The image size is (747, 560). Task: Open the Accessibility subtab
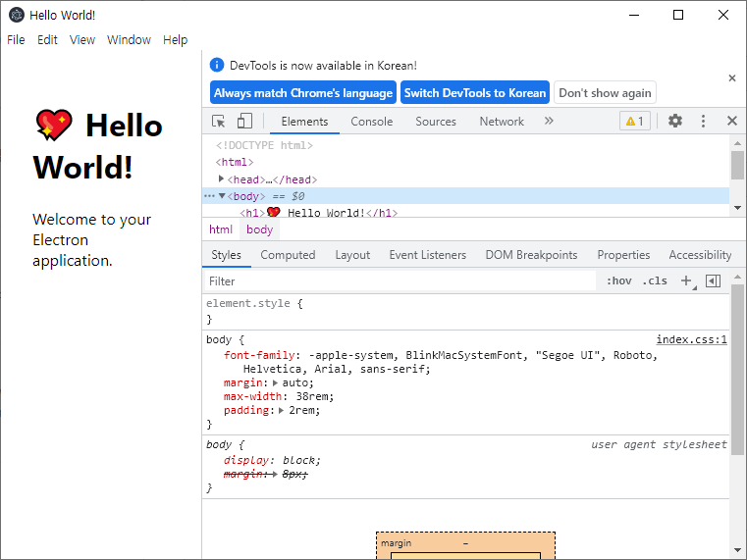[699, 255]
